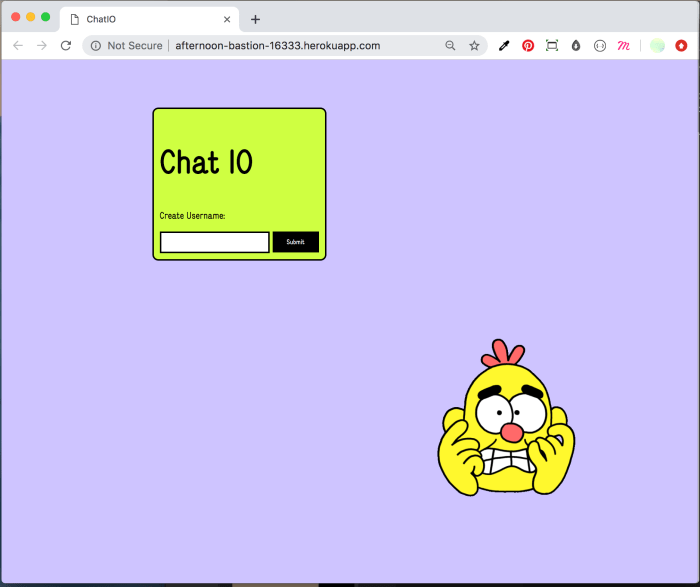Open a new tab with plus
Viewport: 700px width, 587px height.
click(255, 19)
